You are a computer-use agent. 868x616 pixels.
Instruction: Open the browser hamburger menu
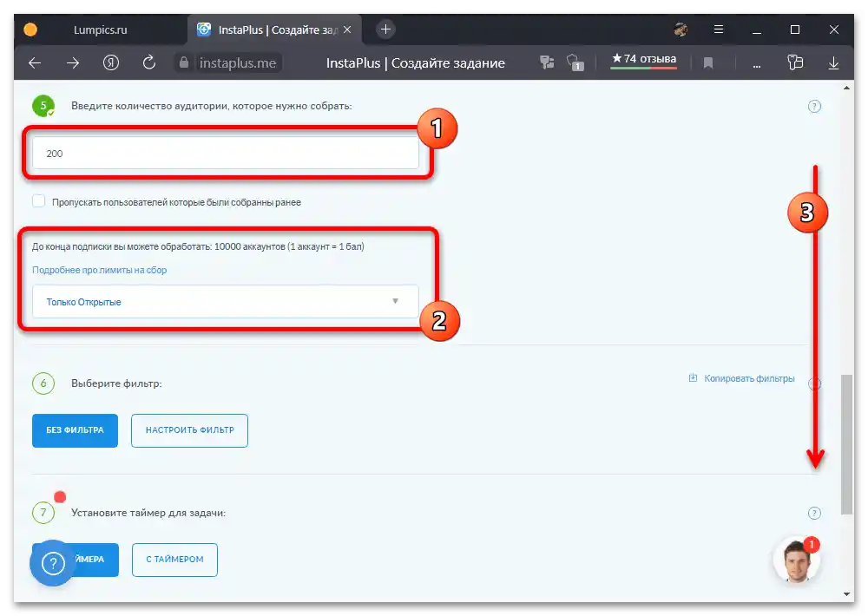[719, 29]
